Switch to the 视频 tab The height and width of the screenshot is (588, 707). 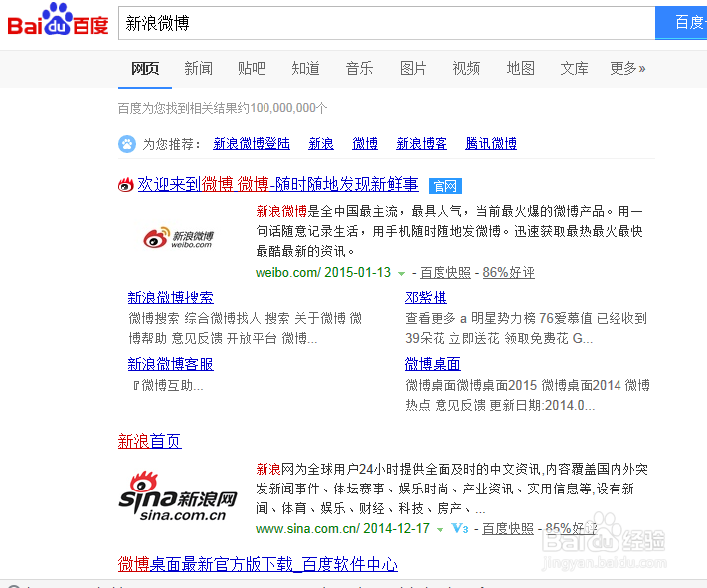coord(466,68)
